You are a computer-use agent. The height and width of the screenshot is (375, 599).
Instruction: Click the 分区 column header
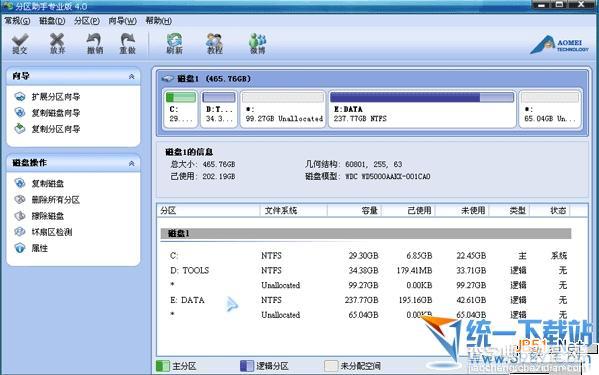pos(208,210)
